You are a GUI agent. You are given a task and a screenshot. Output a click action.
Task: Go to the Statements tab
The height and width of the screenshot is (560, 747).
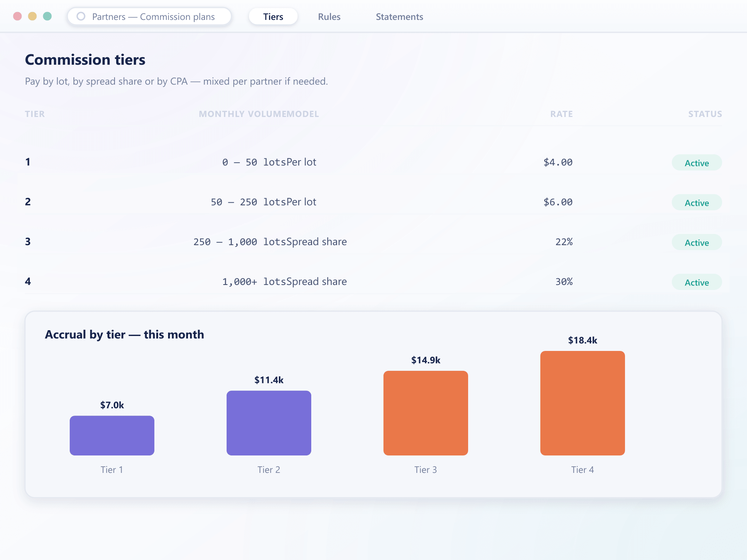point(399,17)
